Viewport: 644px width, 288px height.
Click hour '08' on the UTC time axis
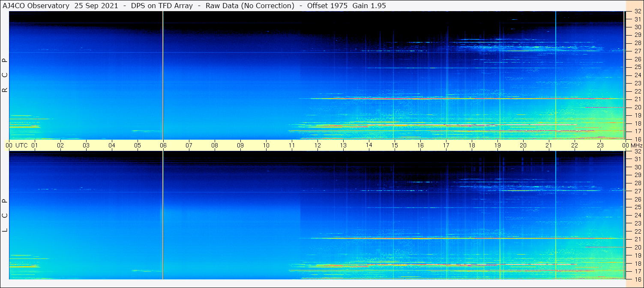point(215,145)
